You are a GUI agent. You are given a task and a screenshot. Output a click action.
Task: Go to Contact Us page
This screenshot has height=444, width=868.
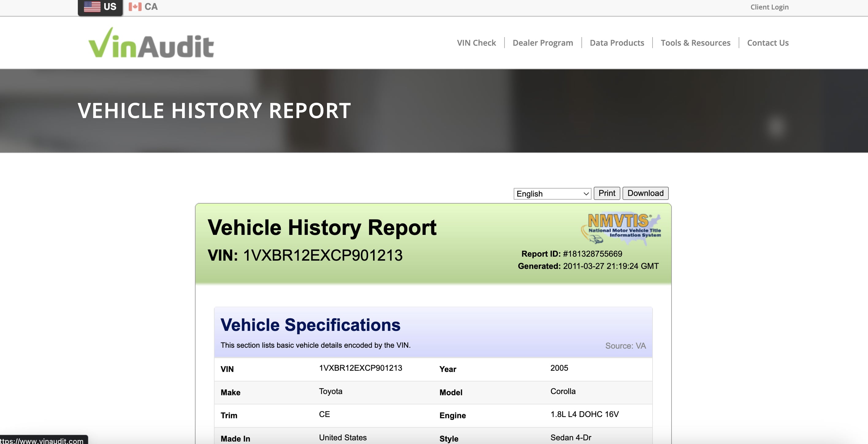coord(767,43)
